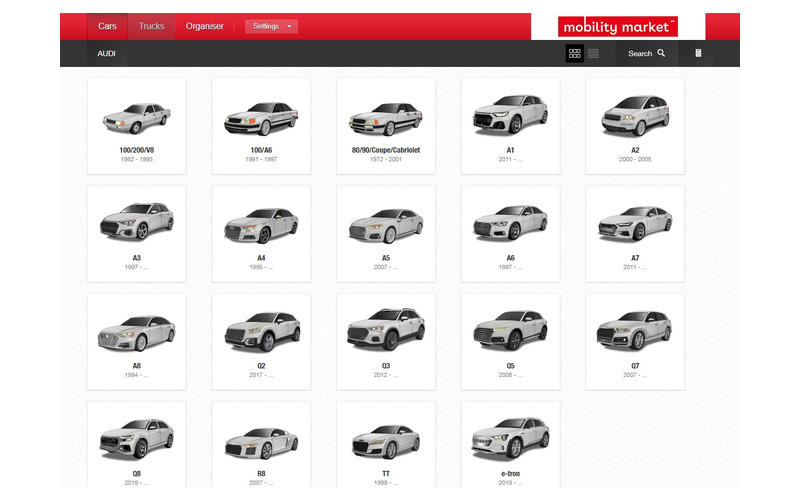Open the Audi e-tron model card
The image size is (800, 500).
click(510, 445)
